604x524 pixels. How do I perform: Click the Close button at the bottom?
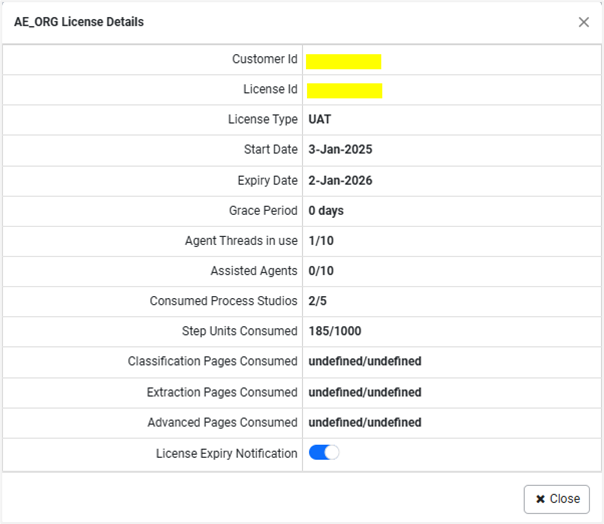pyautogui.click(x=557, y=498)
